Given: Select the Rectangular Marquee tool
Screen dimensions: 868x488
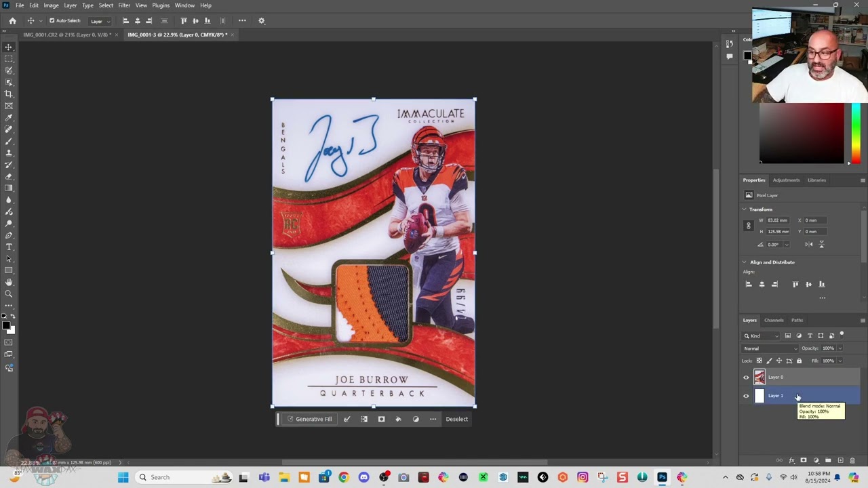Looking at the screenshot, I should [x=9, y=59].
